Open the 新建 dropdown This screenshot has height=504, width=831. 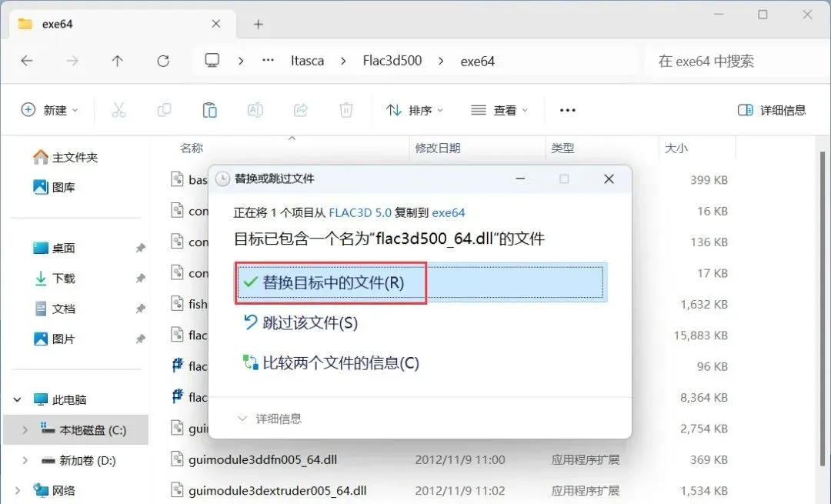pos(49,110)
